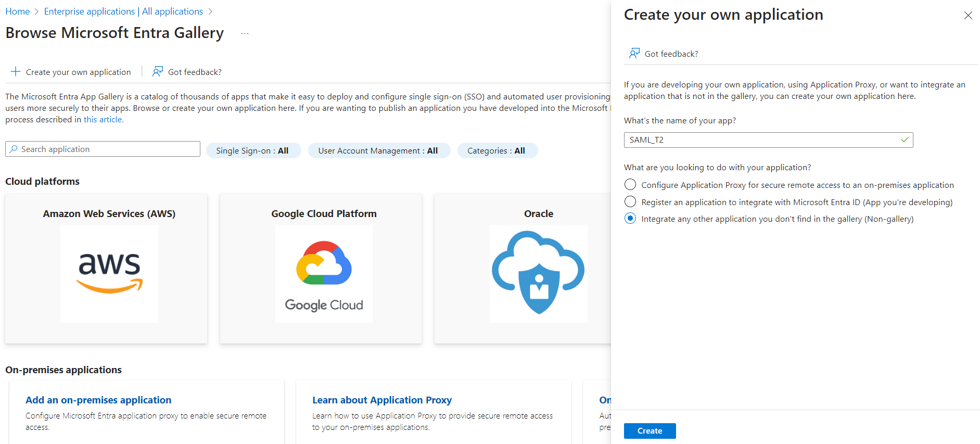Close the Create your own application panel
The image size is (980, 444).
[x=968, y=16]
